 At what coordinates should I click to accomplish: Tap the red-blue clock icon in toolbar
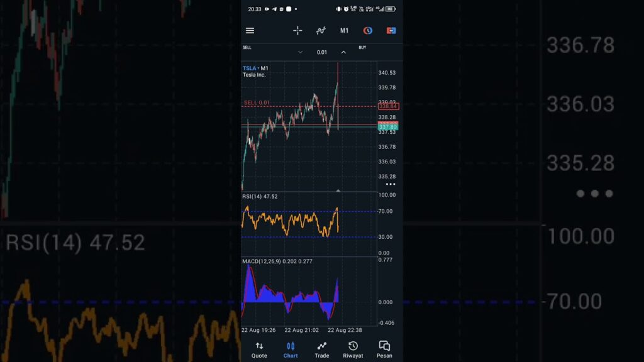tap(368, 31)
